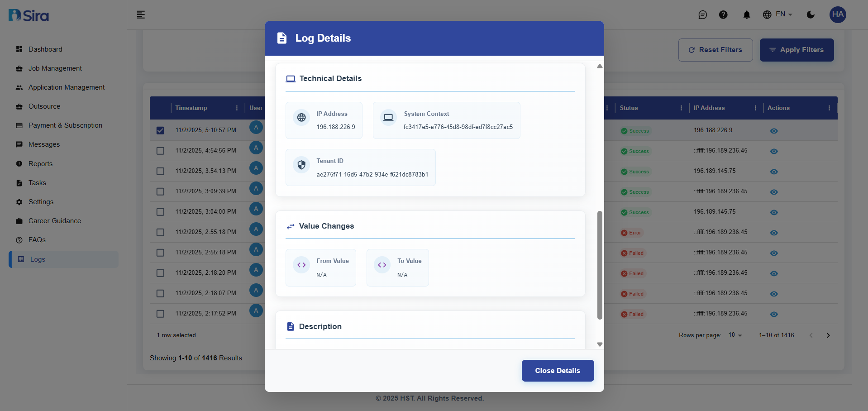The height and width of the screenshot is (411, 868).
Task: Open the HA profile avatar menu
Action: [837, 14]
